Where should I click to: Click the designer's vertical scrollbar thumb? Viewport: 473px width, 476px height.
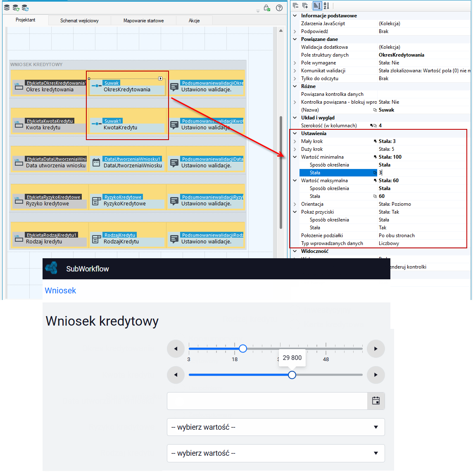pyautogui.click(x=281, y=172)
